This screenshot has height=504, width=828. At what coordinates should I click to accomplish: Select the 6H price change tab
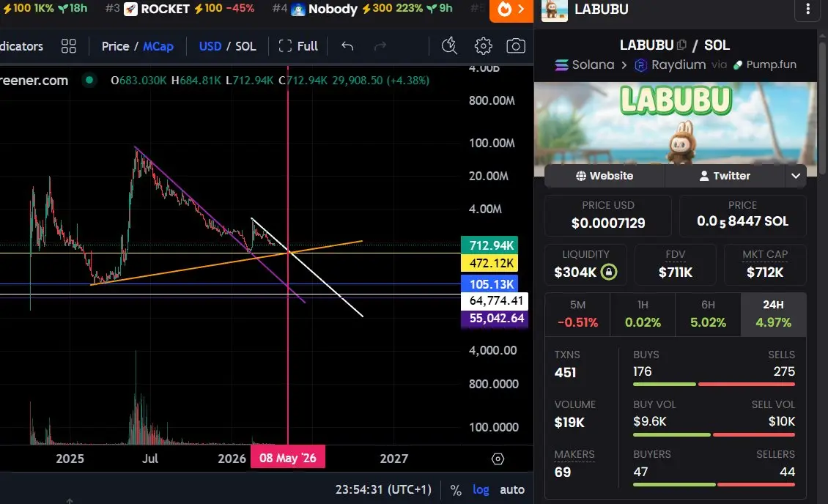tap(708, 314)
